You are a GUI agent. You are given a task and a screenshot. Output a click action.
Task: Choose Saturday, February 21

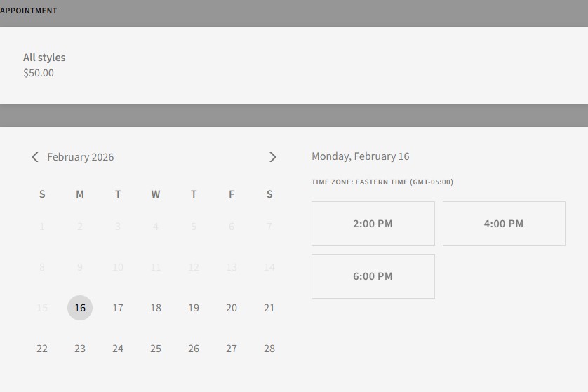[x=269, y=308]
